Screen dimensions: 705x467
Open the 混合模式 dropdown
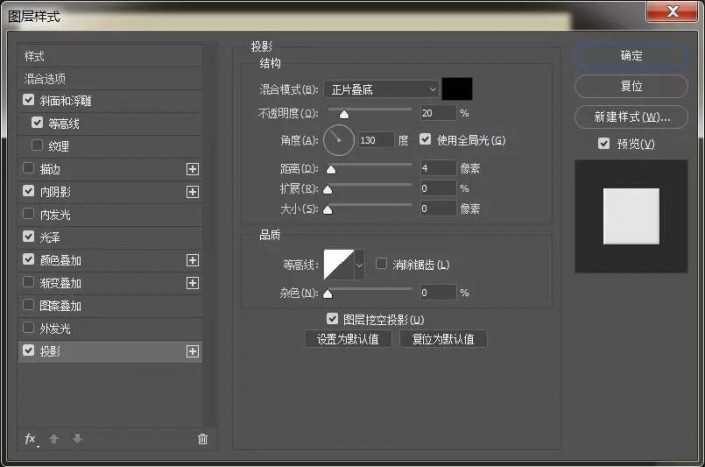pyautogui.click(x=381, y=89)
